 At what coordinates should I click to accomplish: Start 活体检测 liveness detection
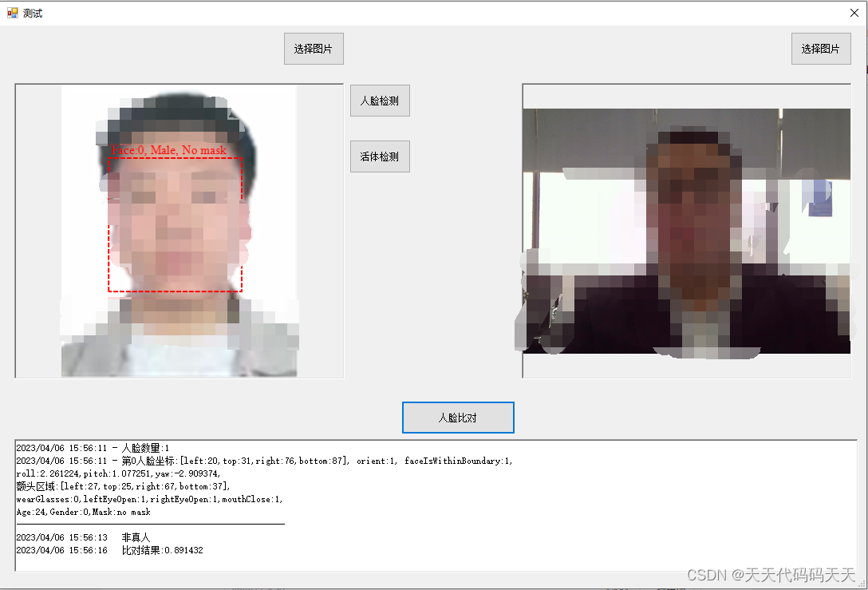pos(380,156)
